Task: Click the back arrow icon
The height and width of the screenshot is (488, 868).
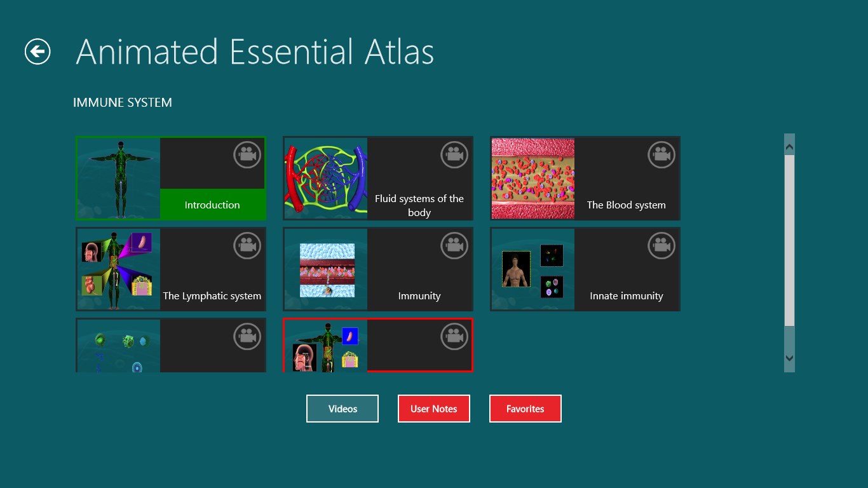Action: click(37, 51)
